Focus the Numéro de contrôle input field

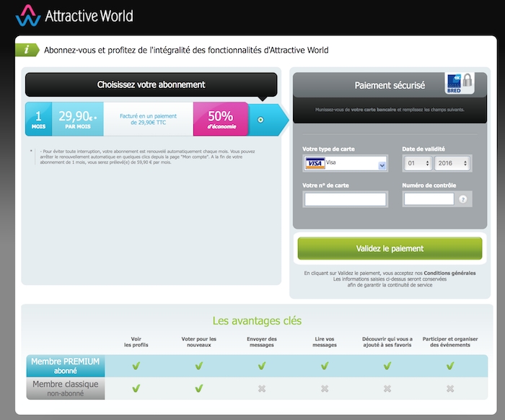[429, 199]
